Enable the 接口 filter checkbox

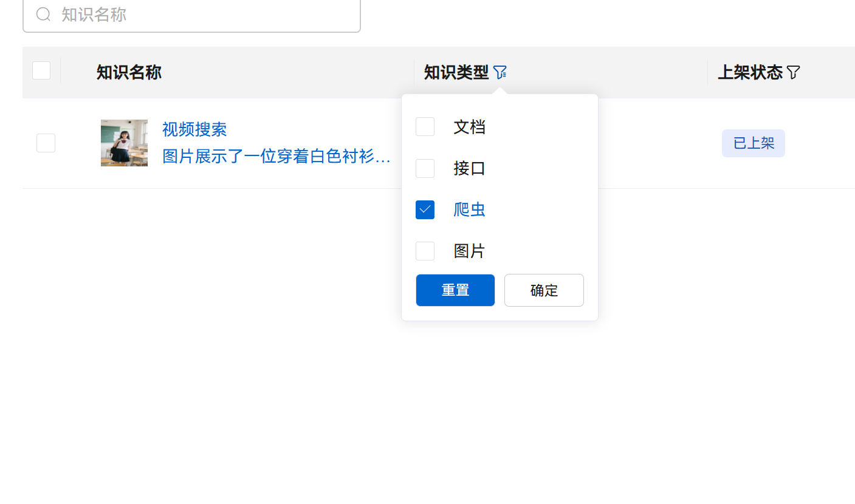(425, 168)
